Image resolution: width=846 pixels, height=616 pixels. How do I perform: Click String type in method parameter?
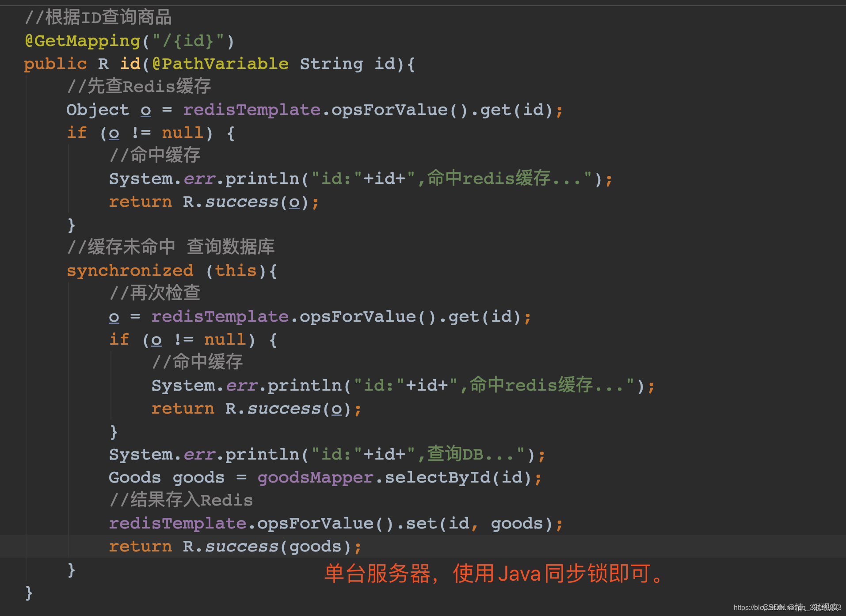(x=332, y=64)
